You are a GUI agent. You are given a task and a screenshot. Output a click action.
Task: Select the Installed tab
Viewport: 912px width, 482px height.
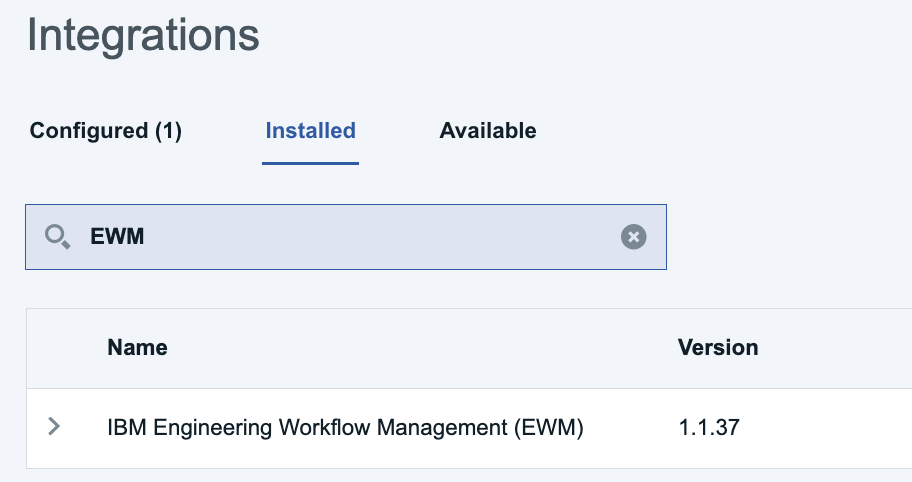tap(310, 131)
